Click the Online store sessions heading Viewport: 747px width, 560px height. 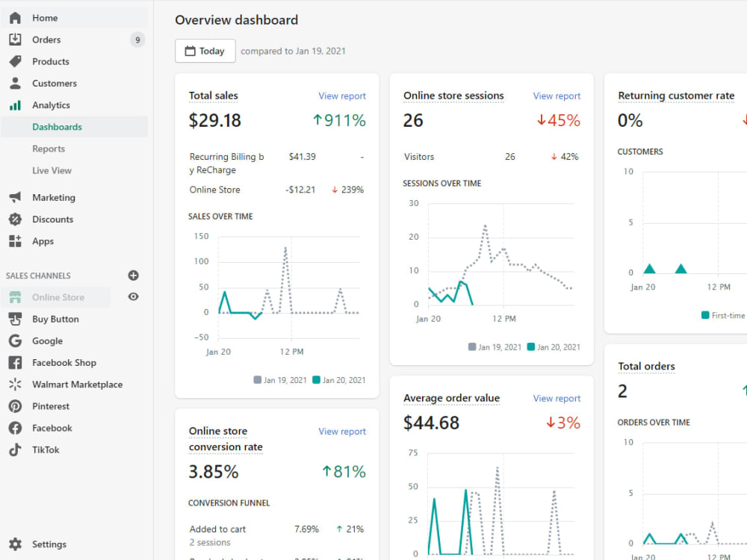click(453, 96)
